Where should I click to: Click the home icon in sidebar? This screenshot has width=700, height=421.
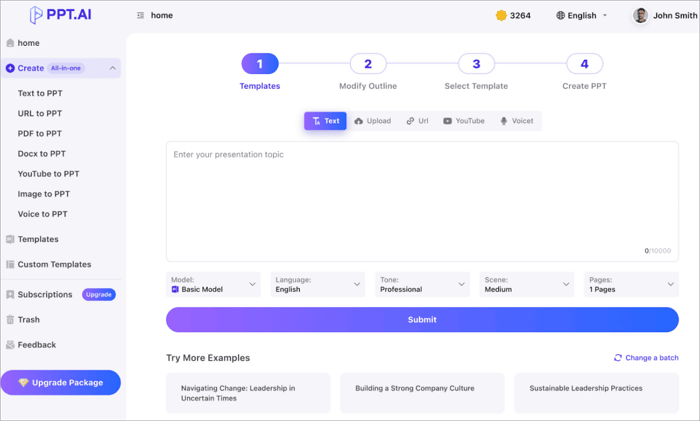10,43
